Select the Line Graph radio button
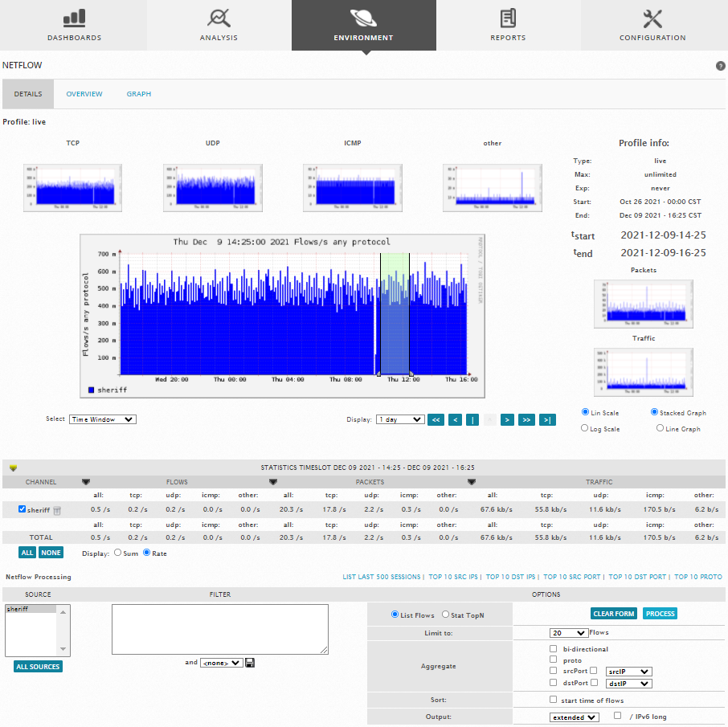This screenshot has height=727, width=728. (x=660, y=428)
